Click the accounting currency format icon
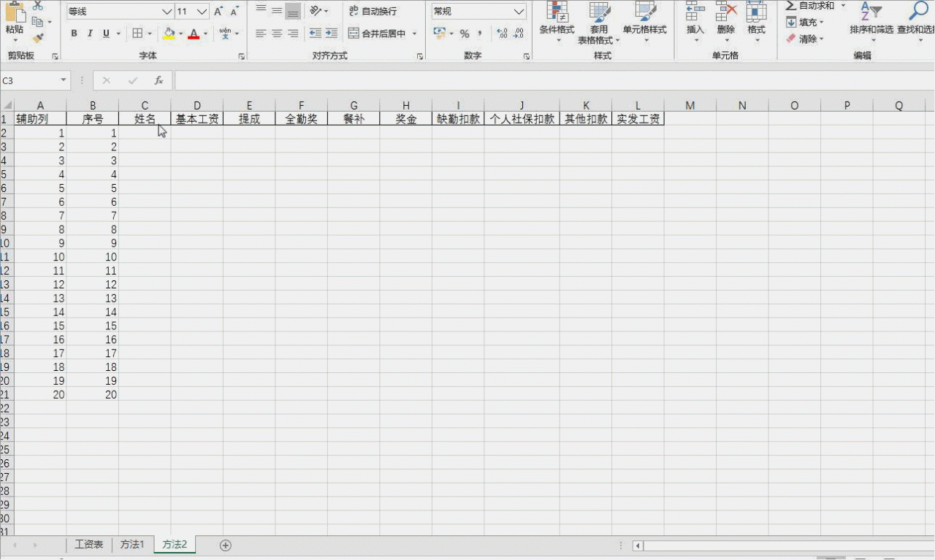Viewport: 935px width, 560px height. point(439,34)
